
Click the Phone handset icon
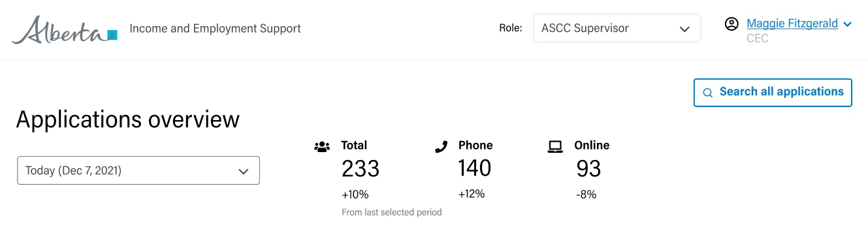(441, 146)
